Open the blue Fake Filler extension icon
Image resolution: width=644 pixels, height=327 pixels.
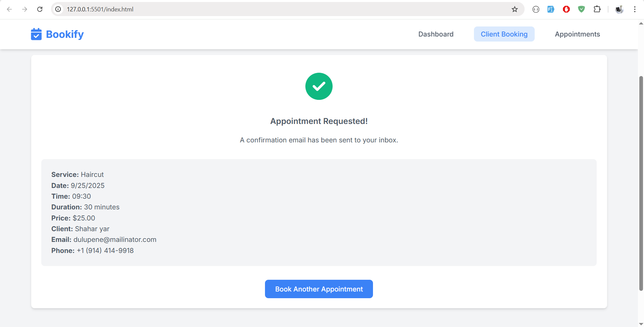click(x=551, y=9)
